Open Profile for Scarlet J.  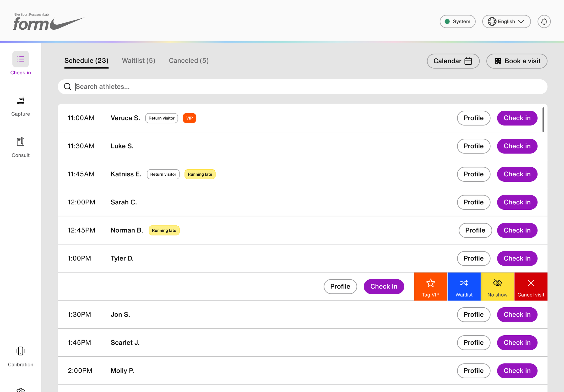coord(473,343)
